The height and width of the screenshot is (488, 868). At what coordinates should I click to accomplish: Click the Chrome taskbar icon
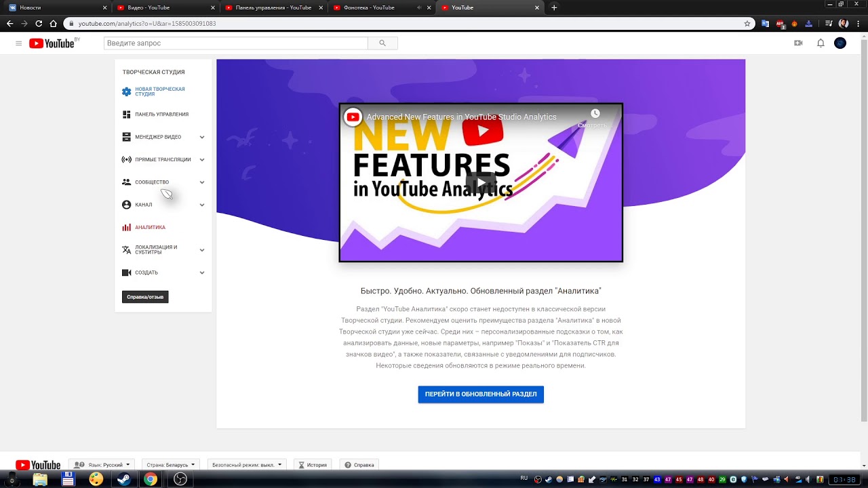point(151,479)
